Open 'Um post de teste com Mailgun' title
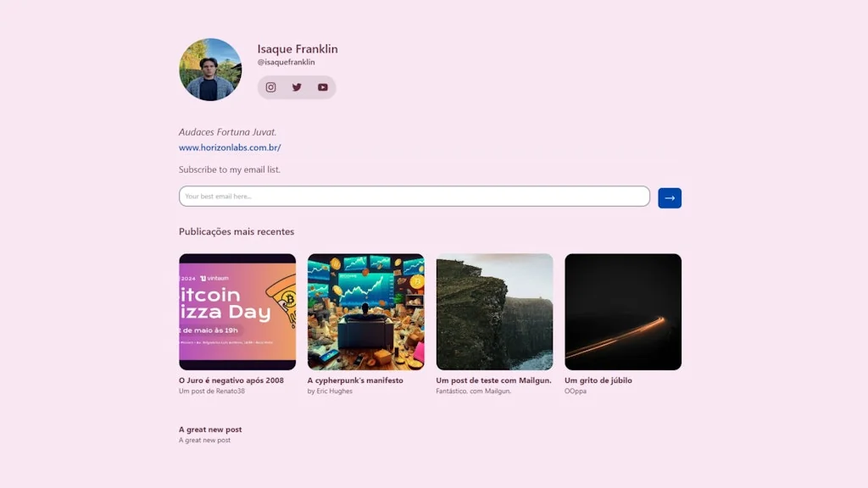868x488 pixels. [493, 380]
